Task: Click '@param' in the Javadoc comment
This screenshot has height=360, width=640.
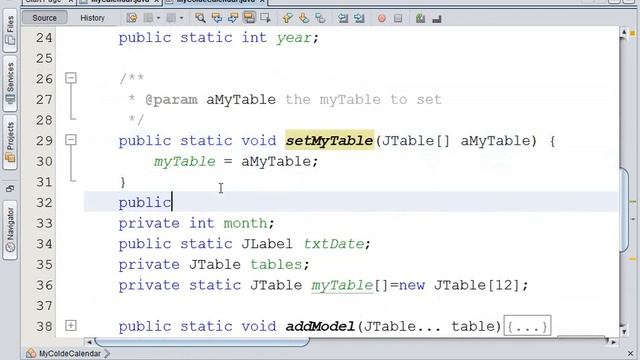Action: [171, 100]
